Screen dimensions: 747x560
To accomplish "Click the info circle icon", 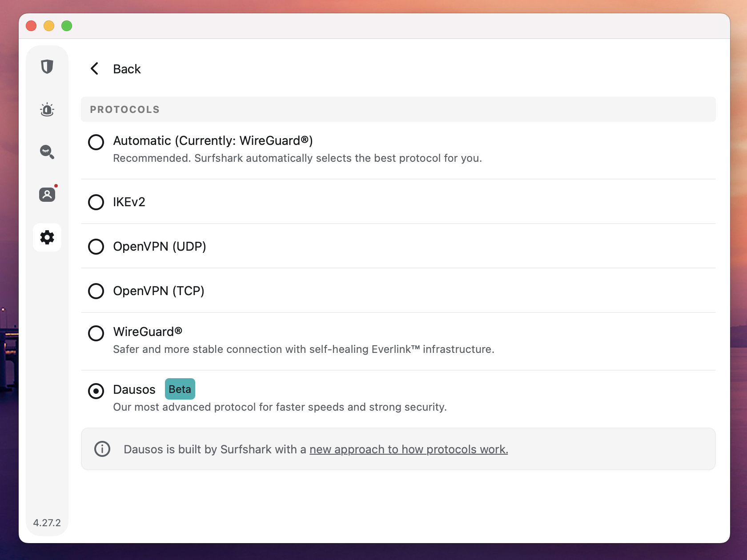I will pos(102,449).
